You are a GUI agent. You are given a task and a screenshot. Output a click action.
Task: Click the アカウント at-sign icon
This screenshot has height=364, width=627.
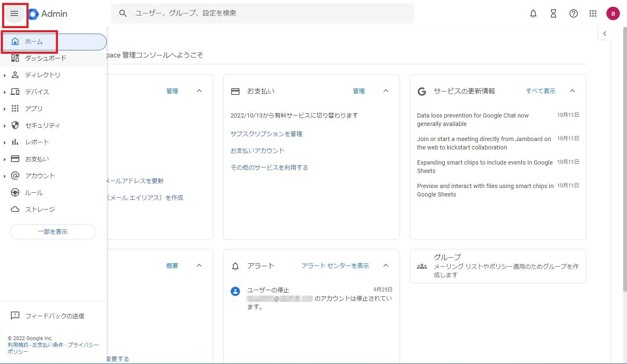[x=15, y=175]
